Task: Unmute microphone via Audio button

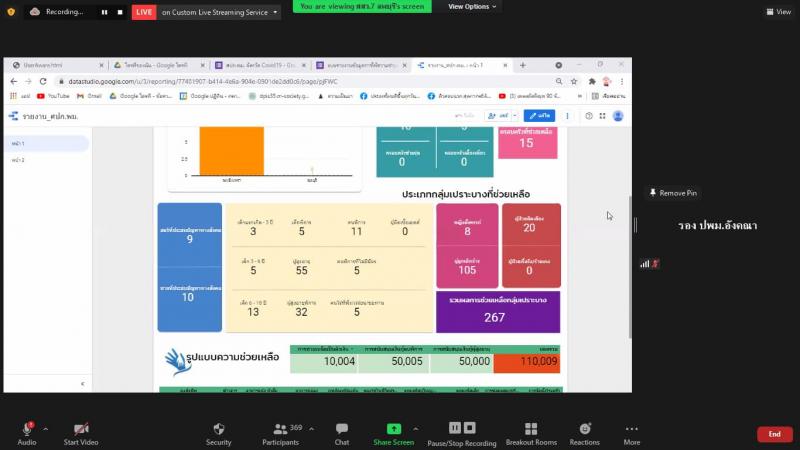Action: click(27, 434)
